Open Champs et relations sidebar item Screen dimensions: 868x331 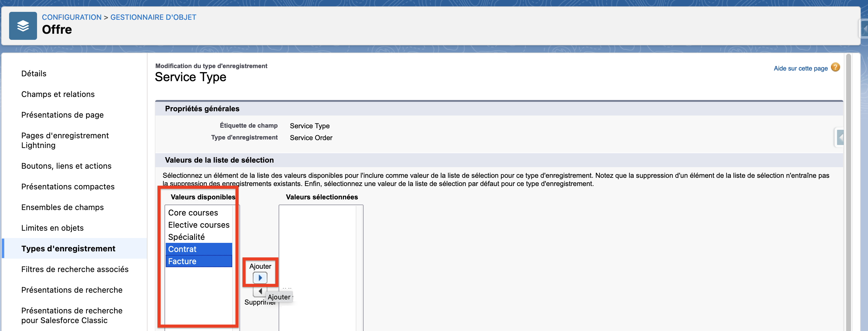click(x=58, y=94)
